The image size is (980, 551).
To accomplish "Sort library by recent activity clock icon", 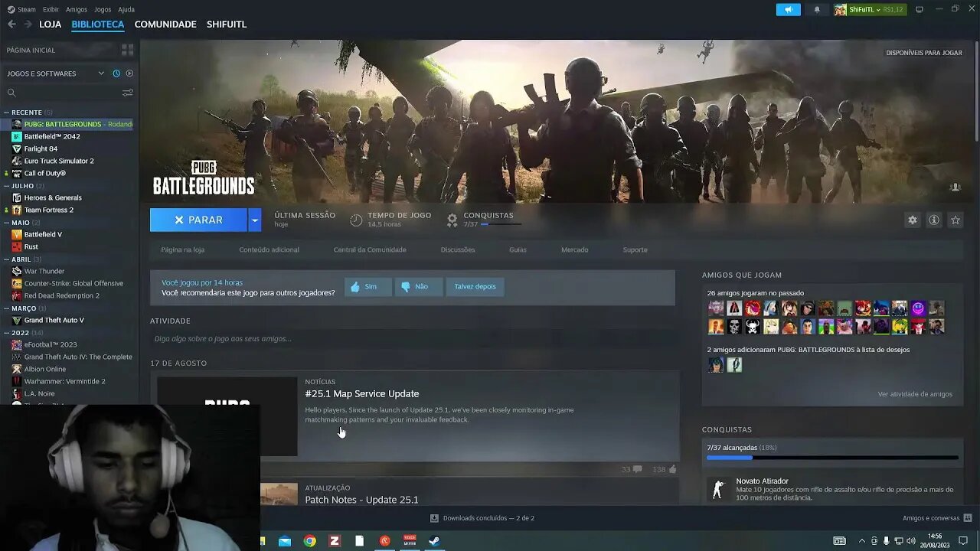I will pos(116,73).
